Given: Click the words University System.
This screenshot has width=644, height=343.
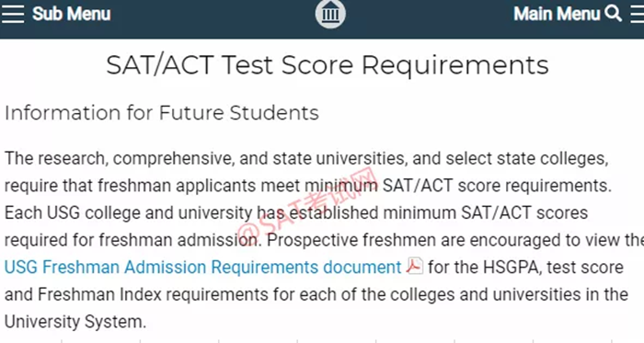Looking at the screenshot, I should [75, 322].
